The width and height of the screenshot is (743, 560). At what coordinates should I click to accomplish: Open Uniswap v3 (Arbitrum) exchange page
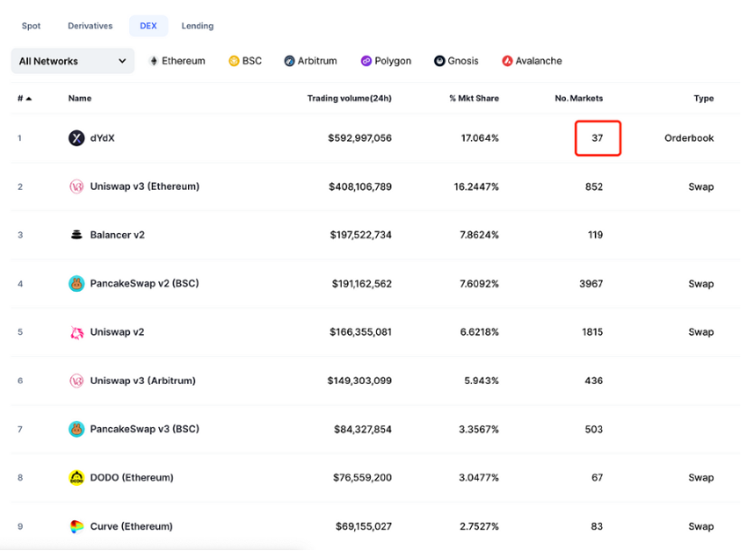pos(143,380)
